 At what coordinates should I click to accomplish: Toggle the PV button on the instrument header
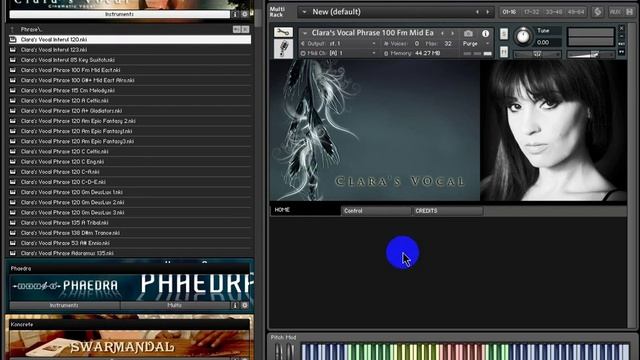(x=621, y=52)
